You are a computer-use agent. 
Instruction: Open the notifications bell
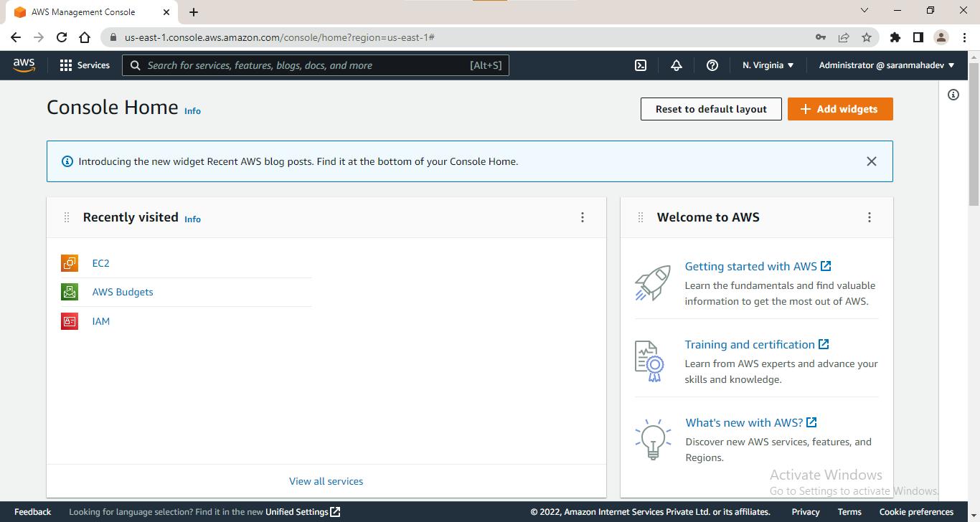(x=676, y=65)
